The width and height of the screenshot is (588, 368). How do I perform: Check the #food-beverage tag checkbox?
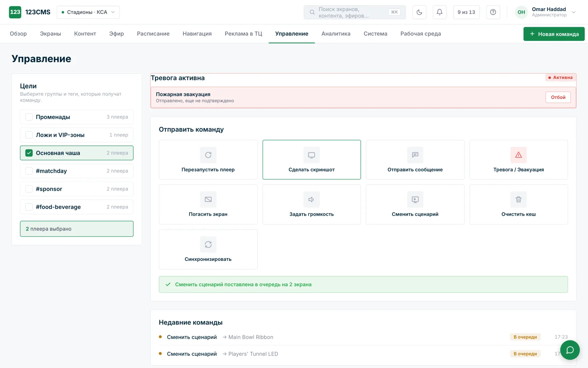coord(29,207)
